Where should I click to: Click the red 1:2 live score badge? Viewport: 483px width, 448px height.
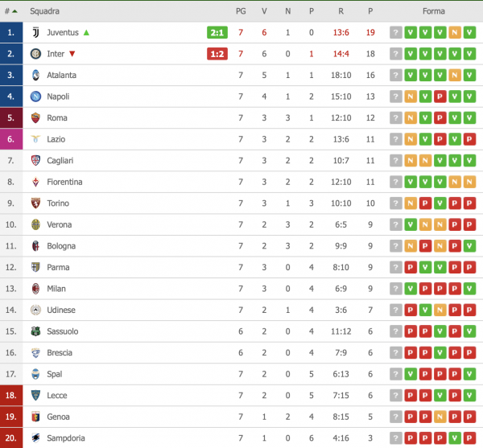(x=217, y=54)
